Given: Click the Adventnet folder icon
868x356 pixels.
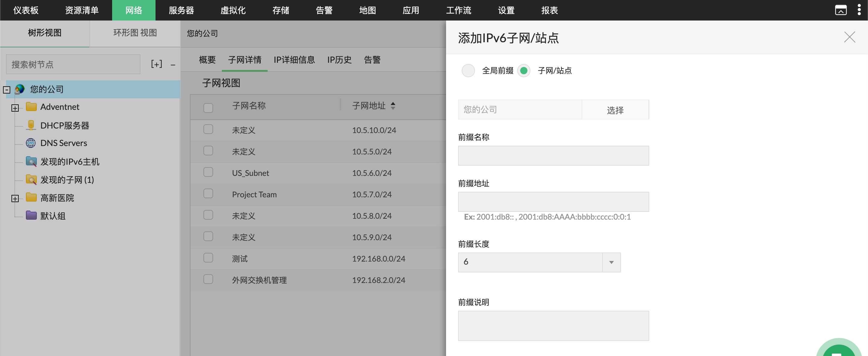Looking at the screenshot, I should 31,106.
